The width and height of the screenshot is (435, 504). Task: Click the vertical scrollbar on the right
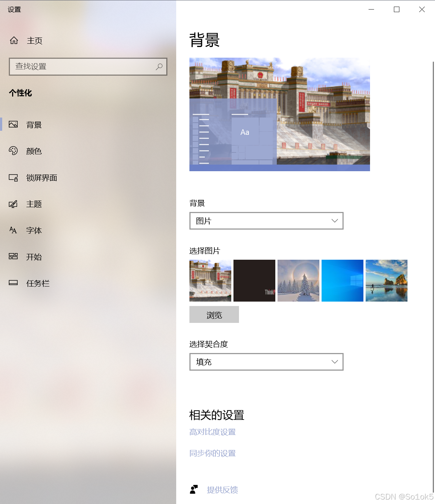(434, 277)
